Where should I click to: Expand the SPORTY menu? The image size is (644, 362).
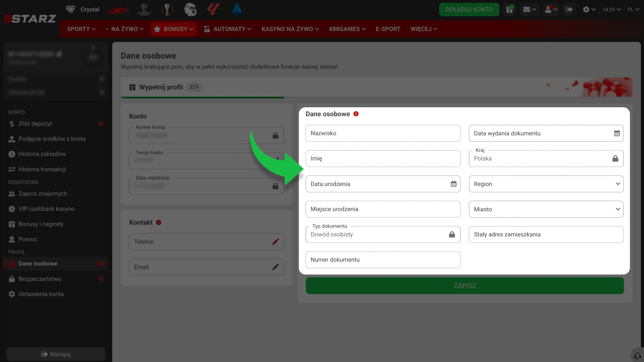point(81,29)
